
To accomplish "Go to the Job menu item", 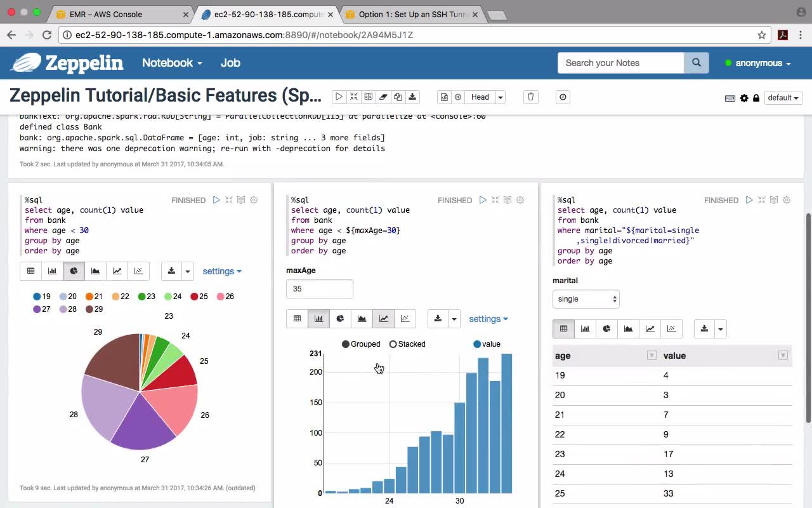I will pos(230,63).
